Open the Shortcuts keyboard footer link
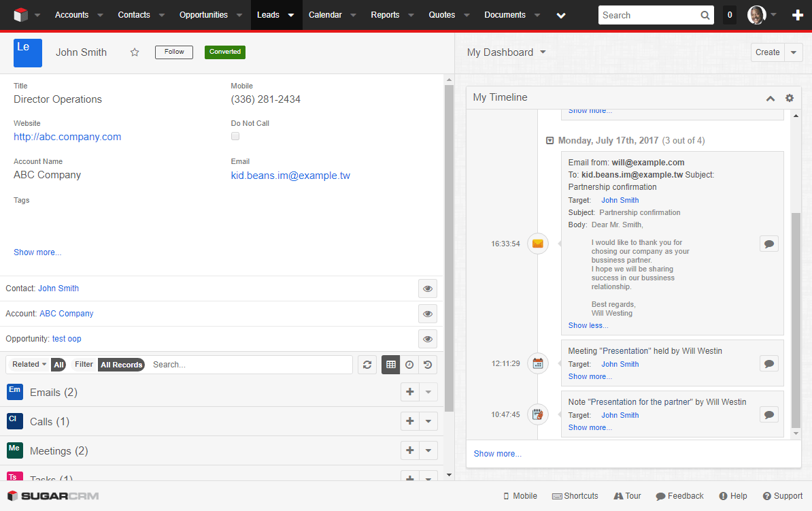 click(575, 496)
